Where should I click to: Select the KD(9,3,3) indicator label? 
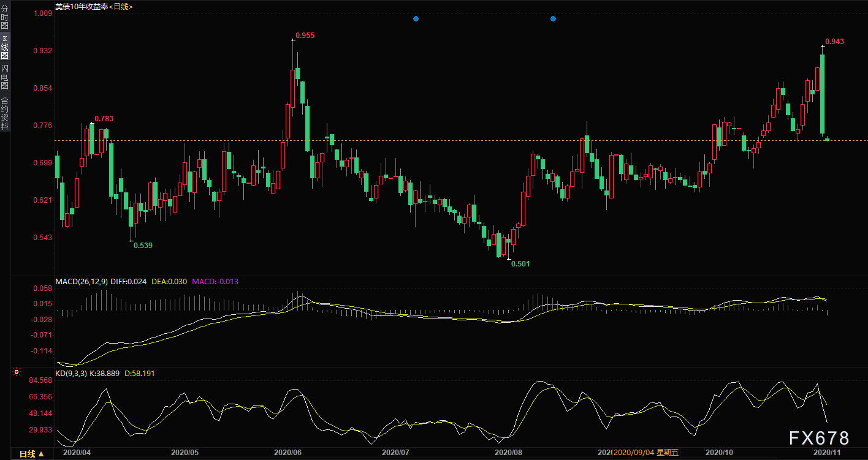[71, 372]
